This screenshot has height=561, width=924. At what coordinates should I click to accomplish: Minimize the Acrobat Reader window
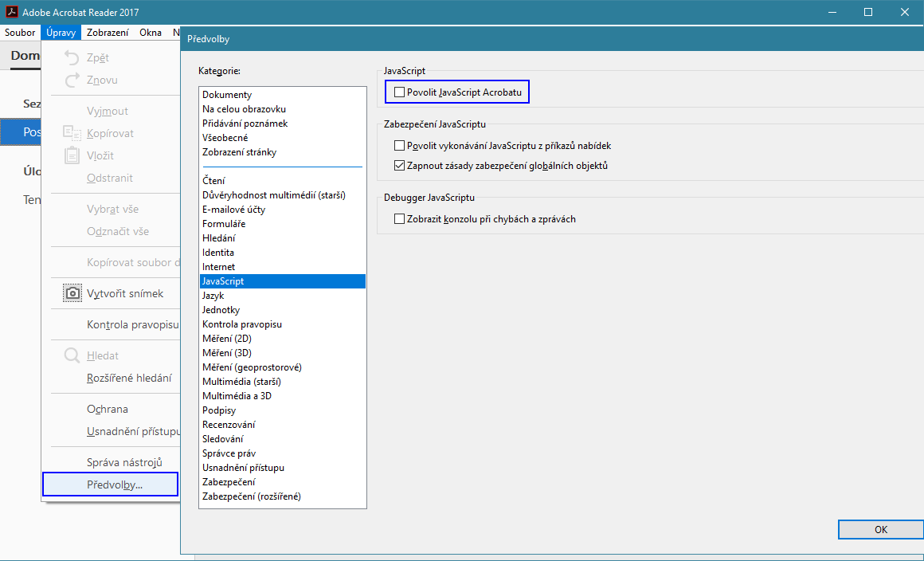[x=831, y=12]
